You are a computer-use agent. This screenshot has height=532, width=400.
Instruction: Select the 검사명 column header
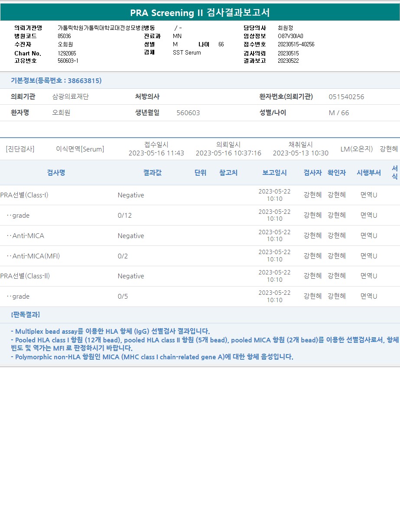point(56,173)
